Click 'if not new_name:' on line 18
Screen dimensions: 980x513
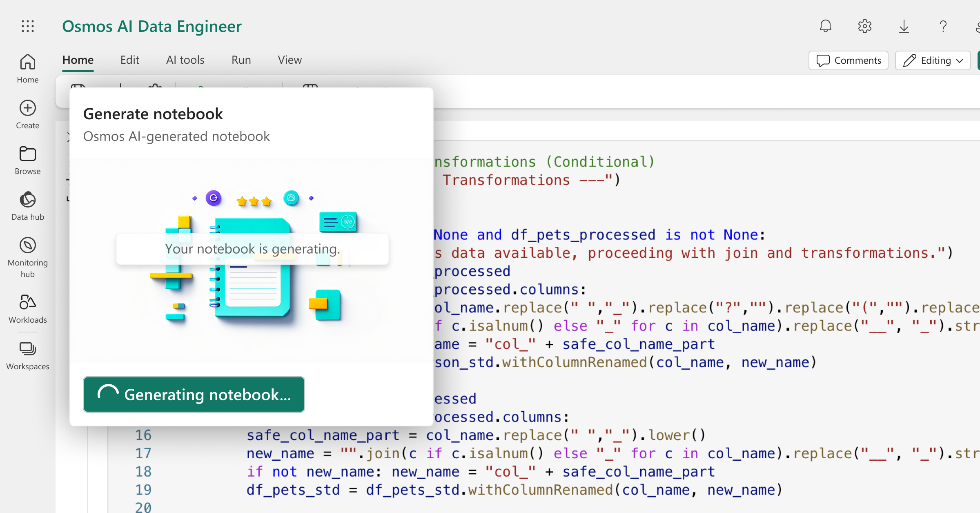tap(314, 472)
